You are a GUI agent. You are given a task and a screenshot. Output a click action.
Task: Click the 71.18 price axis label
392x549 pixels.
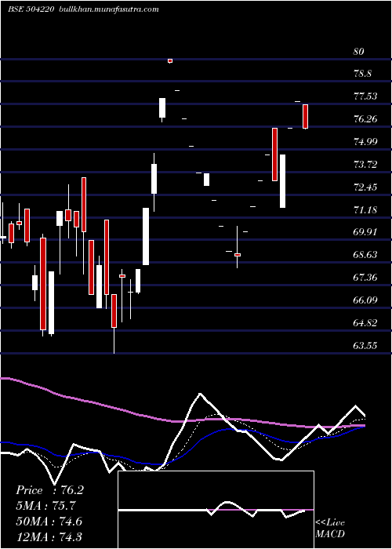click(x=365, y=210)
